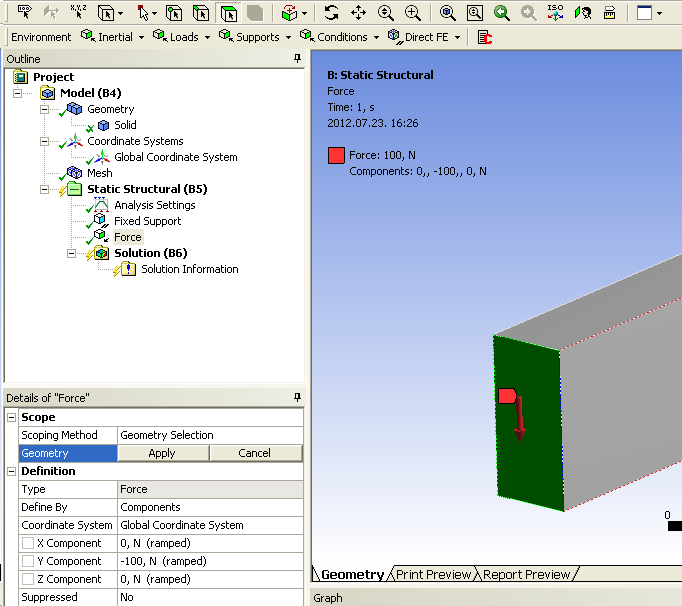Click the Label selection tool icon

coord(24,13)
